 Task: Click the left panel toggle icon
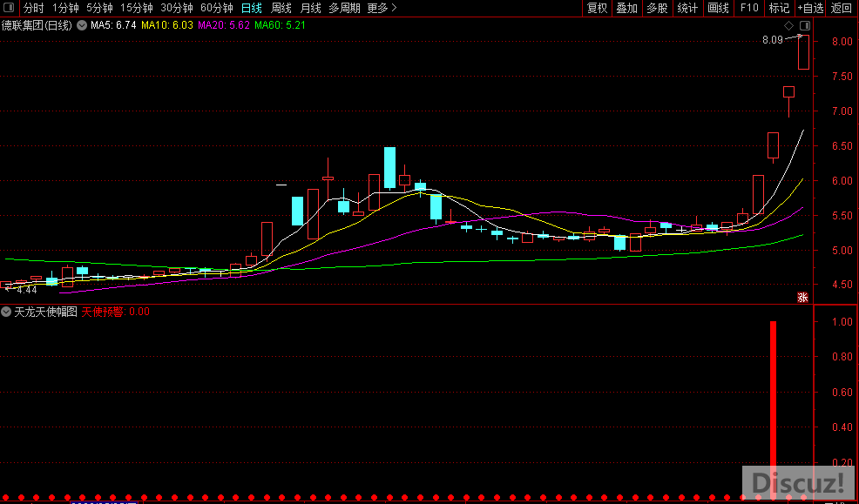coord(9,8)
